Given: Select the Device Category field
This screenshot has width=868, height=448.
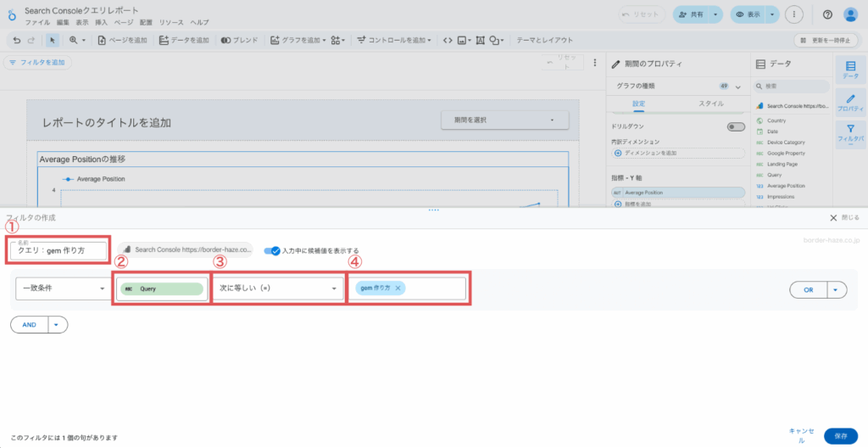Looking at the screenshot, I should tap(786, 143).
